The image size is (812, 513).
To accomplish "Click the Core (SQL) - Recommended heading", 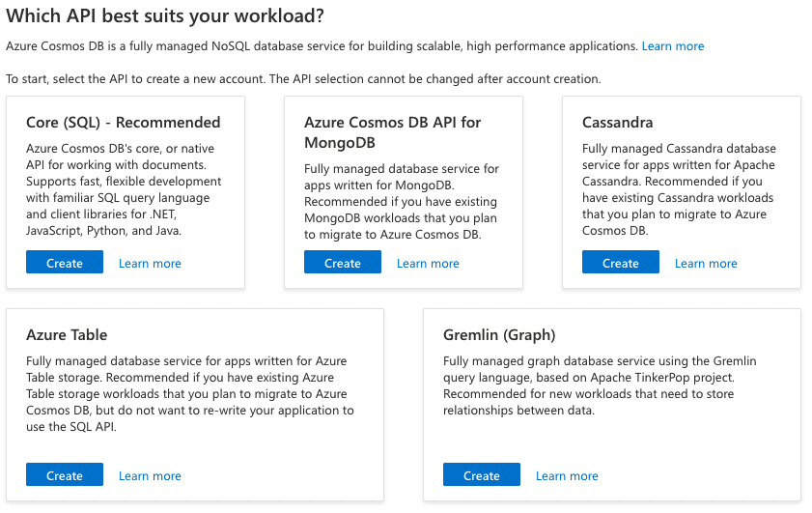I will [124, 123].
